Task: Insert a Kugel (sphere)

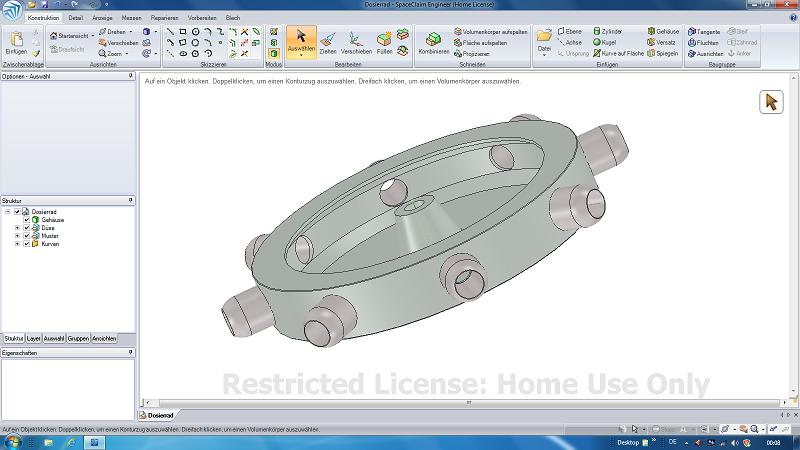Action: pos(605,42)
